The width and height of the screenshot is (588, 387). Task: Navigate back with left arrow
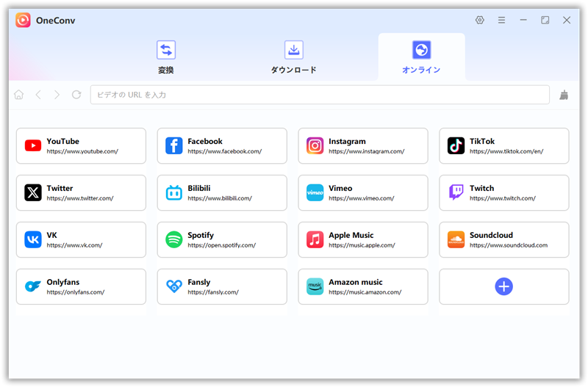click(38, 95)
